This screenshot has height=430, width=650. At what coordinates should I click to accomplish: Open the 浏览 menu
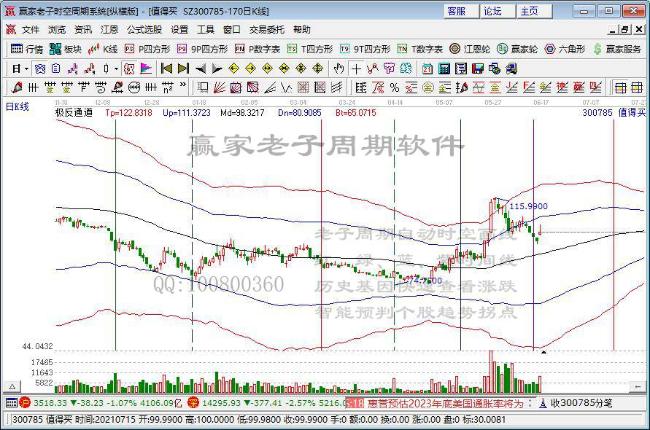(x=57, y=29)
